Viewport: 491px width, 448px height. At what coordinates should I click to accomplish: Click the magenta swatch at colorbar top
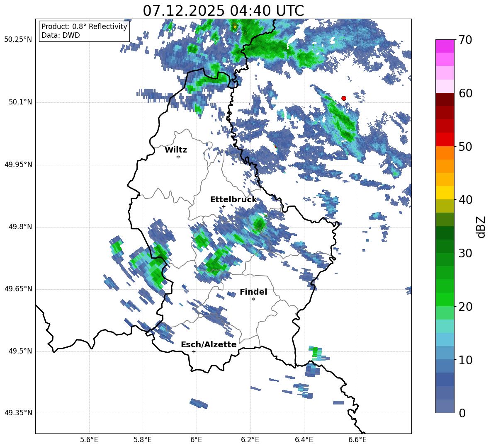[x=445, y=46]
